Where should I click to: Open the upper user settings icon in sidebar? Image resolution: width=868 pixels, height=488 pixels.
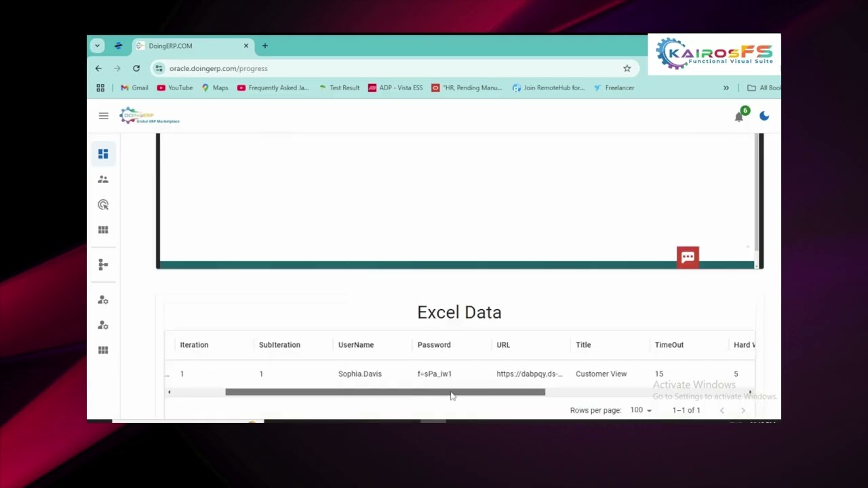(x=103, y=300)
